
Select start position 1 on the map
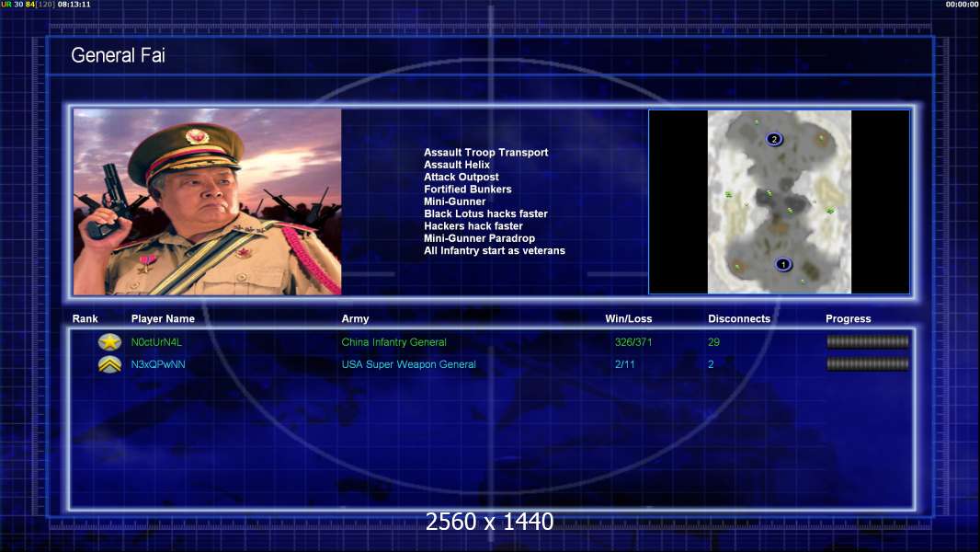[x=783, y=264]
